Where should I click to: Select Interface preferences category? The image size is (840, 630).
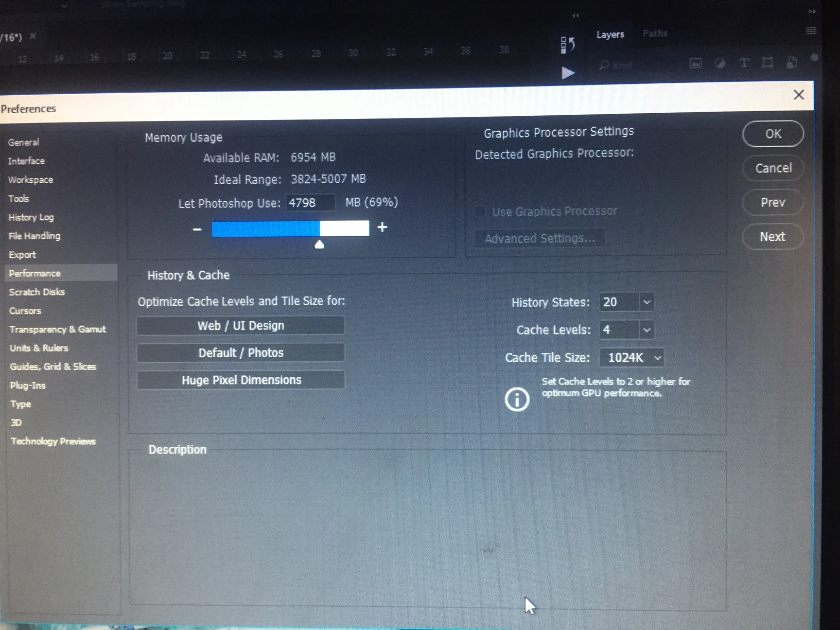click(26, 161)
